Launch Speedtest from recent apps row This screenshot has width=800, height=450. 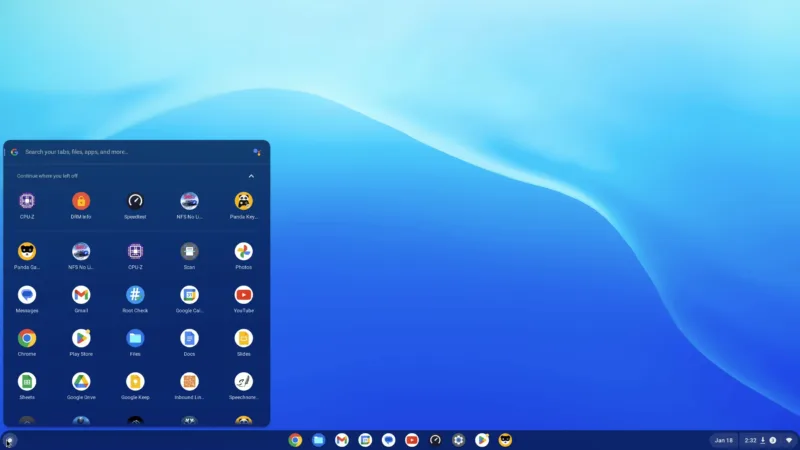(135, 201)
